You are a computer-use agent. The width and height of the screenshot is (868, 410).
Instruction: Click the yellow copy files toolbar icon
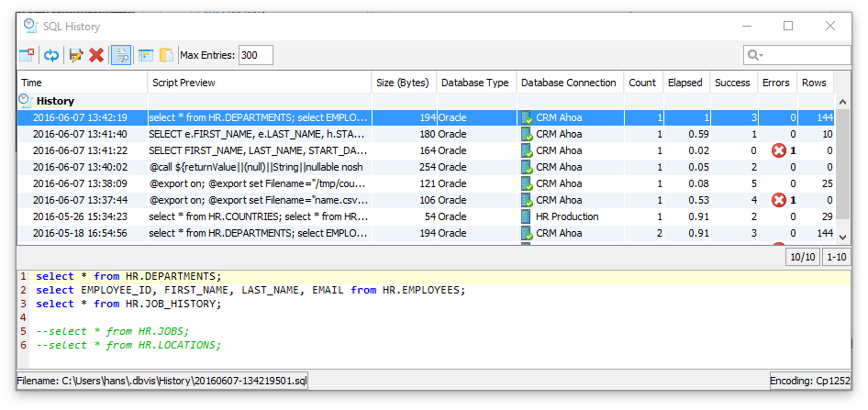click(x=166, y=55)
